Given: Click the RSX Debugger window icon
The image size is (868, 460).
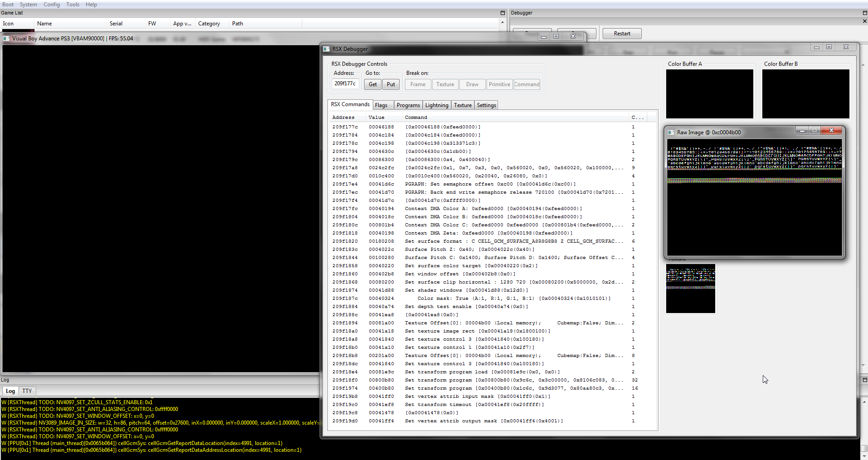Looking at the screenshot, I should pyautogui.click(x=327, y=49).
